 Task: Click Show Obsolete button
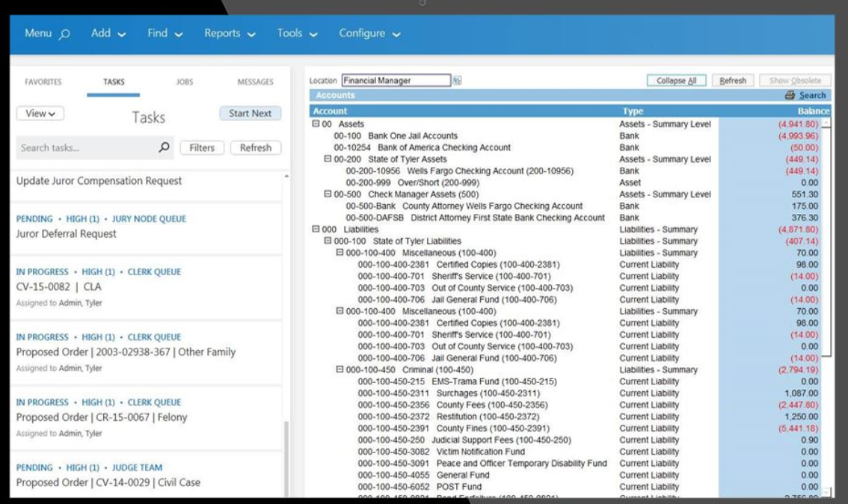pyautogui.click(x=795, y=81)
